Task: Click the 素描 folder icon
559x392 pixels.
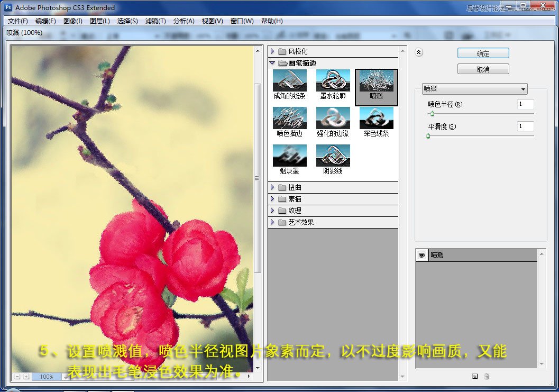Action: pyautogui.click(x=282, y=199)
